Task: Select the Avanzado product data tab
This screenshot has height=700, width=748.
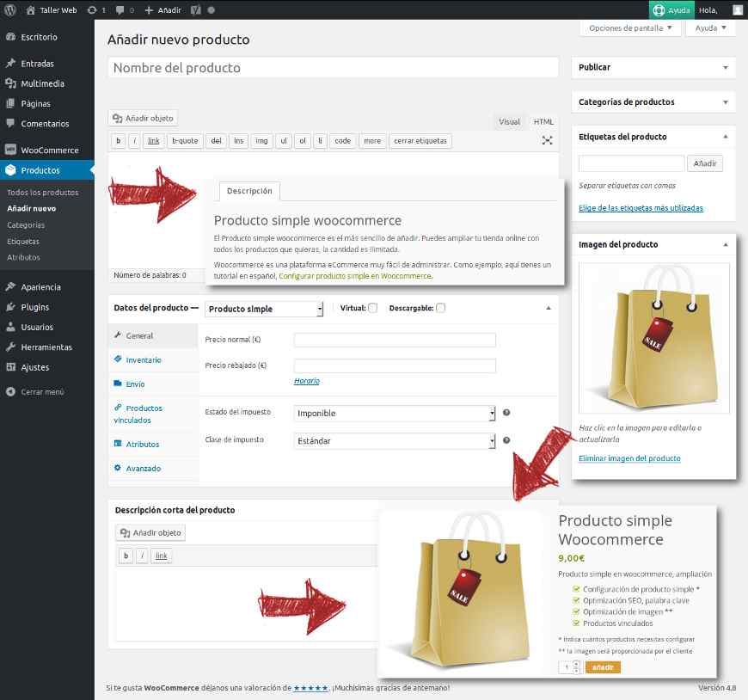Action: tap(153, 469)
